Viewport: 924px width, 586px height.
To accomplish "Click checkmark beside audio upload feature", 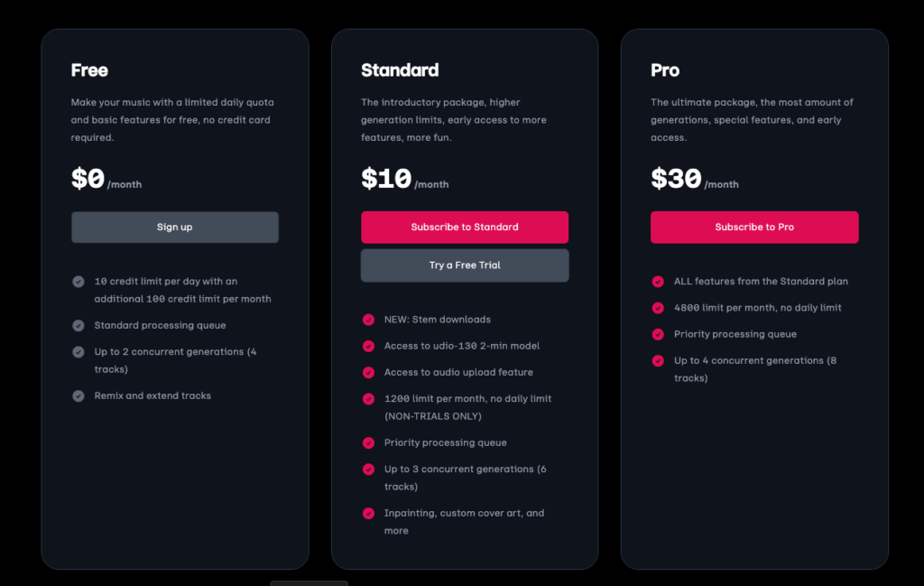I will click(368, 373).
